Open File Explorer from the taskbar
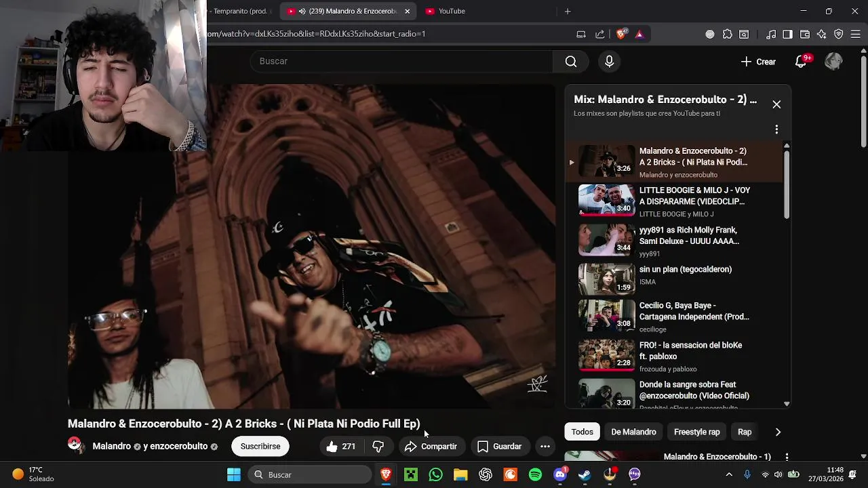Viewport: 868px width, 488px height. (x=460, y=475)
